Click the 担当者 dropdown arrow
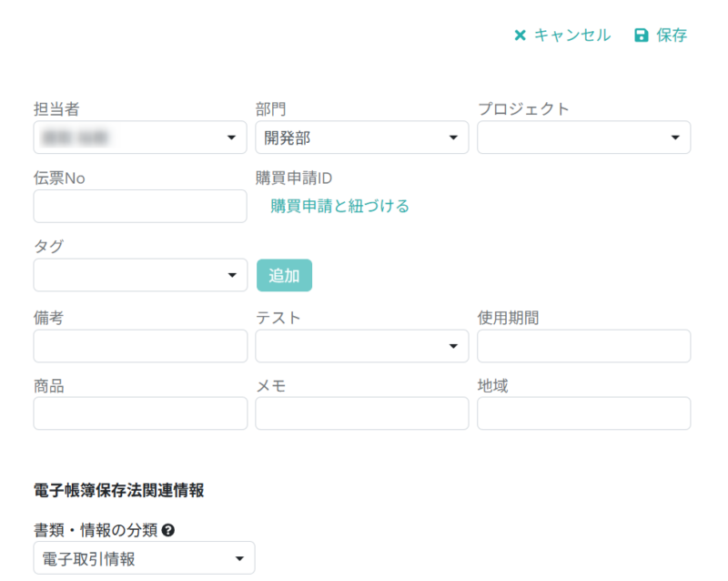 point(233,137)
